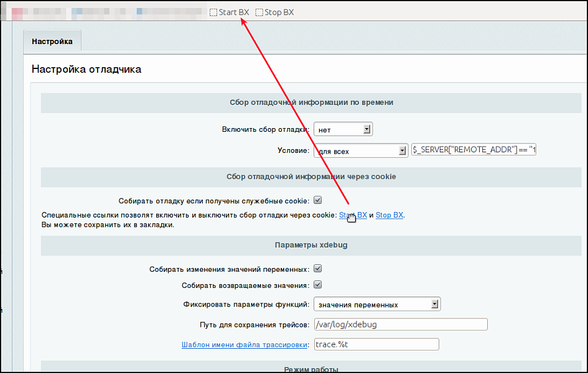588x373 pixels.
Task: Open the 'Включить сбор отладки' dropdown
Action: pyautogui.click(x=343, y=129)
